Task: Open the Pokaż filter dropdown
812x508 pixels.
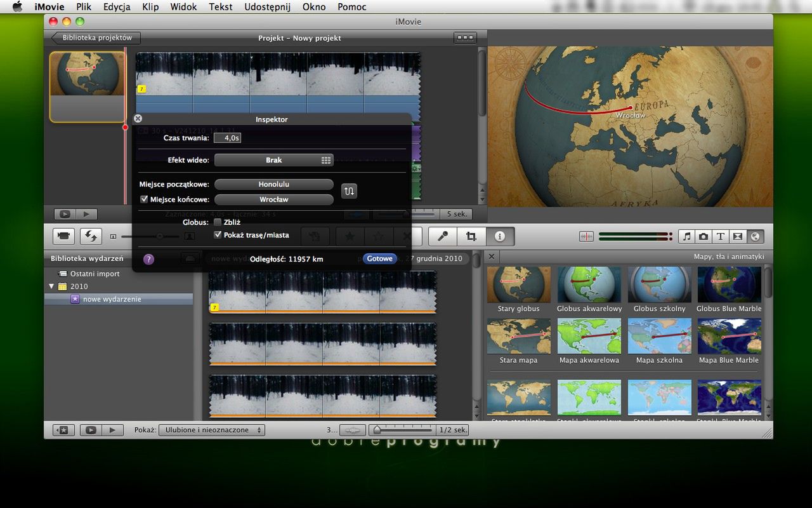Action: pyautogui.click(x=212, y=430)
